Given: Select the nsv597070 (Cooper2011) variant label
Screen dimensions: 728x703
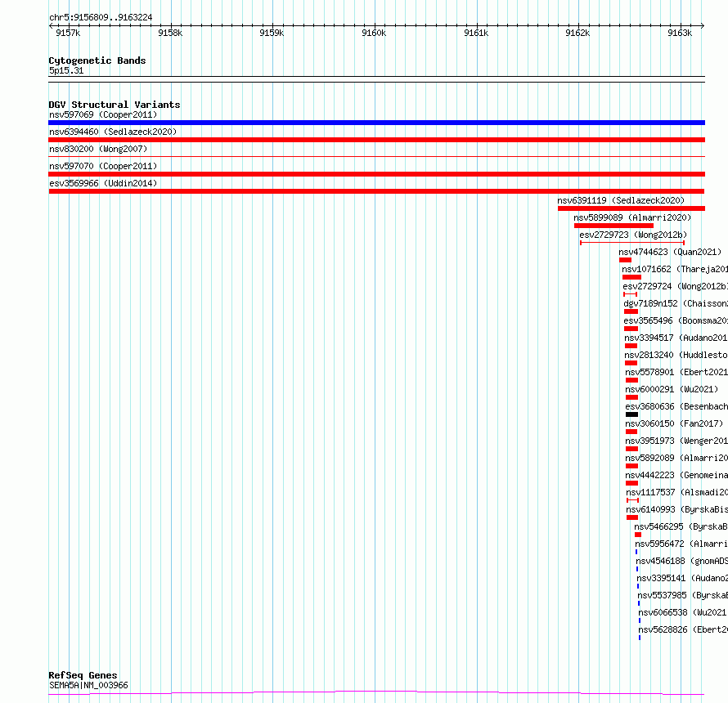Looking at the screenshot, I should click(103, 166).
